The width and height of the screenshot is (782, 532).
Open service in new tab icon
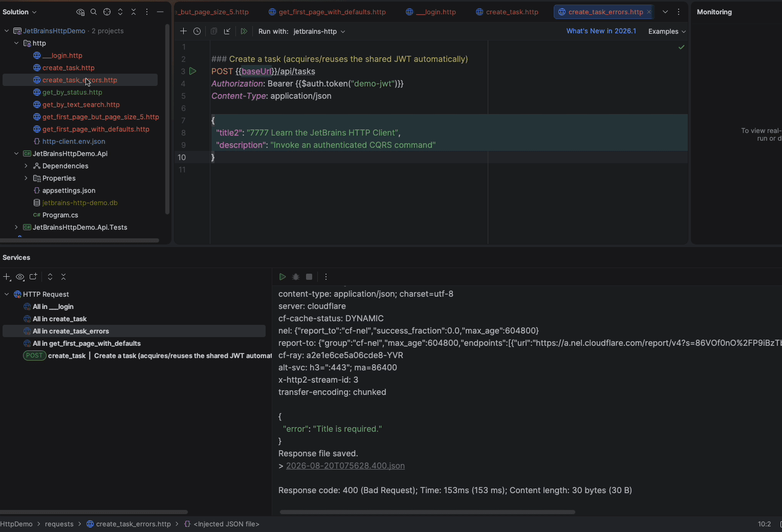[33, 277]
